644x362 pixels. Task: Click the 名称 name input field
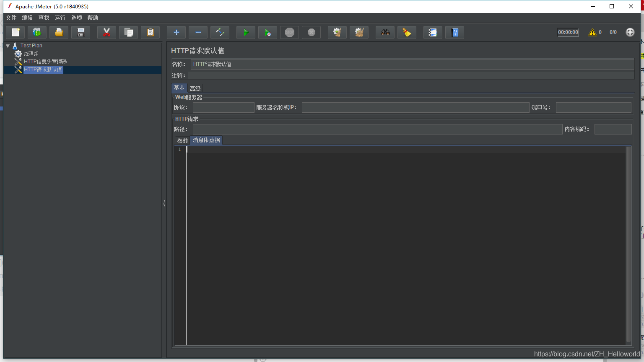coord(412,64)
